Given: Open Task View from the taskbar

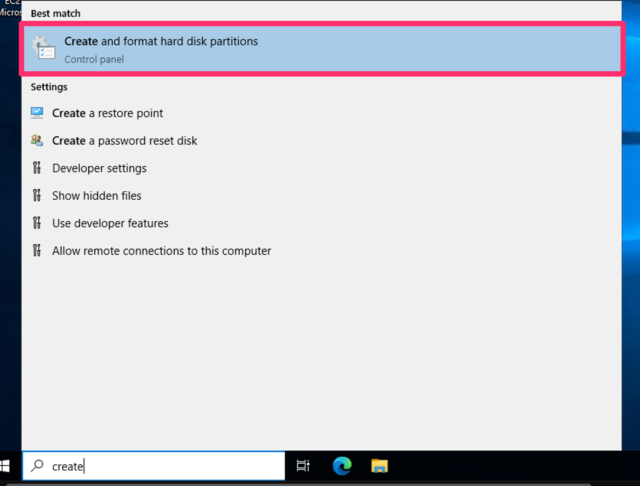Looking at the screenshot, I should click(x=304, y=466).
